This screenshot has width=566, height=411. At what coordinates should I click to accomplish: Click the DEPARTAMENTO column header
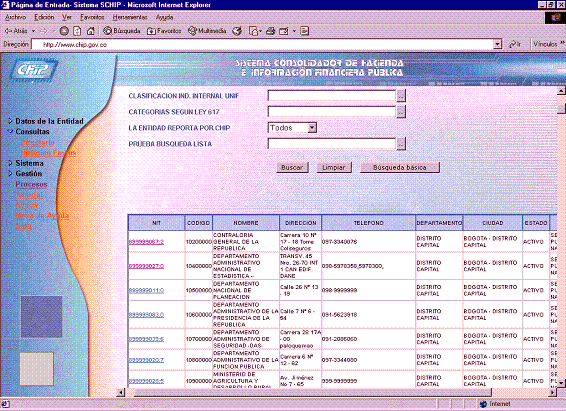point(439,223)
